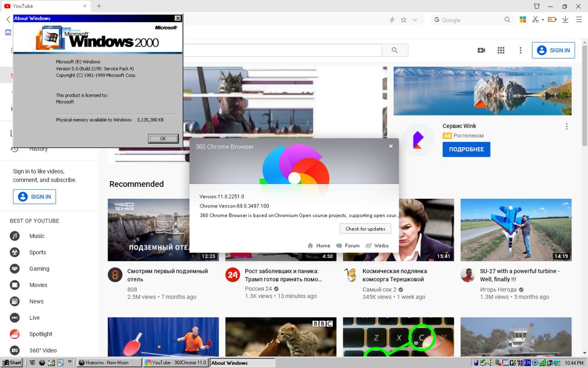Expand the quick launch overflow chevron

point(70,362)
